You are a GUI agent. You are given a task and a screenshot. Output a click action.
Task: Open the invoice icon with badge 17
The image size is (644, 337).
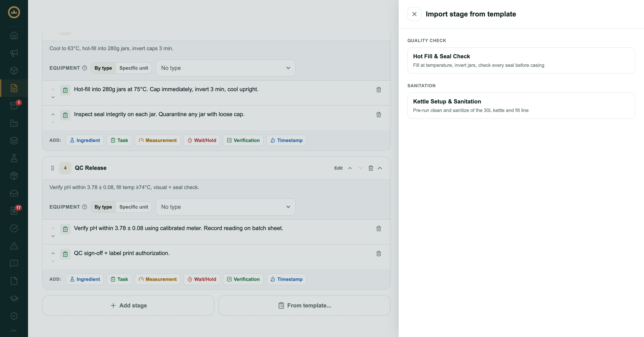click(x=14, y=211)
